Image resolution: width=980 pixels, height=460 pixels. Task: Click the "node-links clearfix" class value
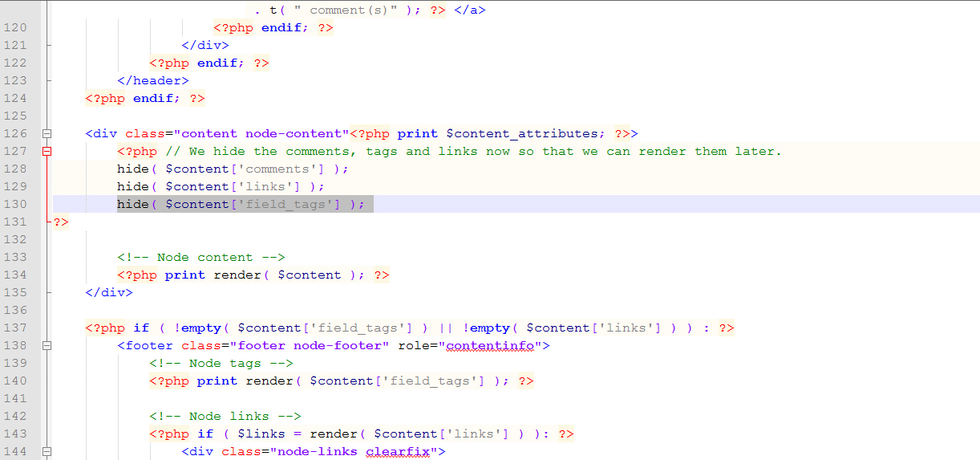coord(354,452)
